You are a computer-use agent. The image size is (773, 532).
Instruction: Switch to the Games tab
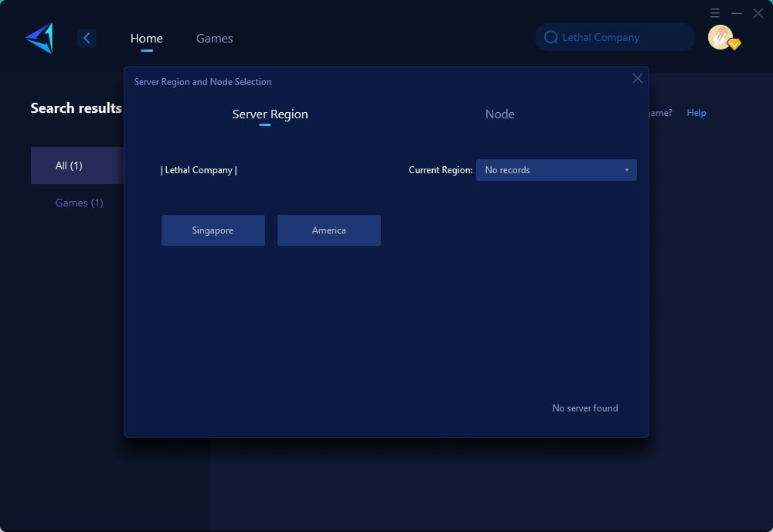[214, 39]
